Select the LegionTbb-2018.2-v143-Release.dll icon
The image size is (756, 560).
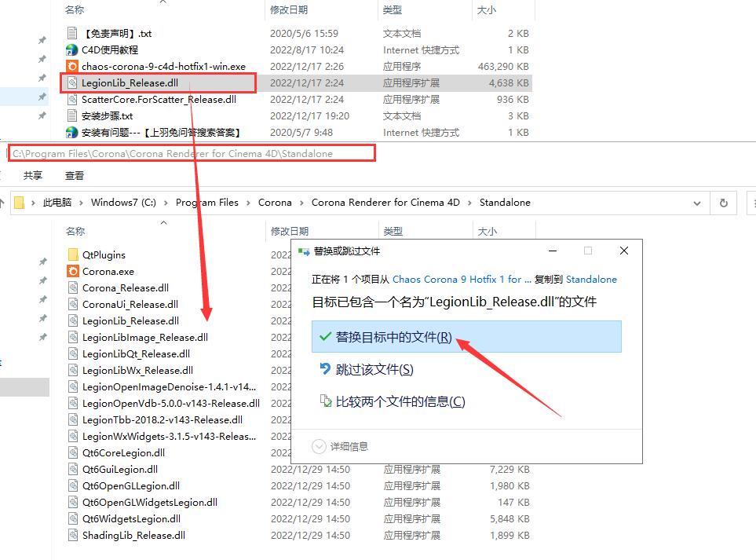[73, 419]
